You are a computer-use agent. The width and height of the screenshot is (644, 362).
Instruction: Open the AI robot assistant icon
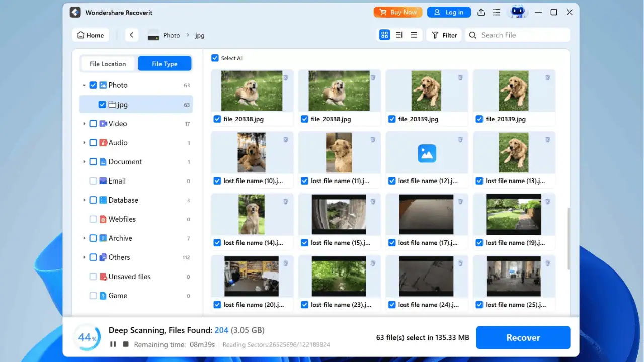(517, 12)
